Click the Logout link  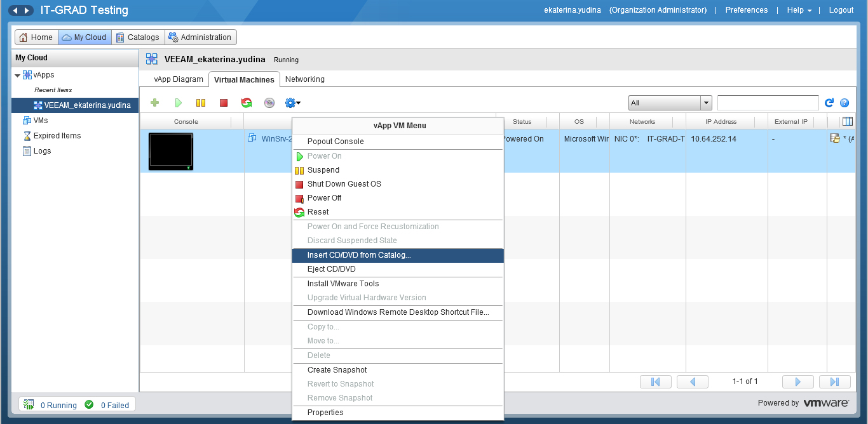click(x=841, y=10)
